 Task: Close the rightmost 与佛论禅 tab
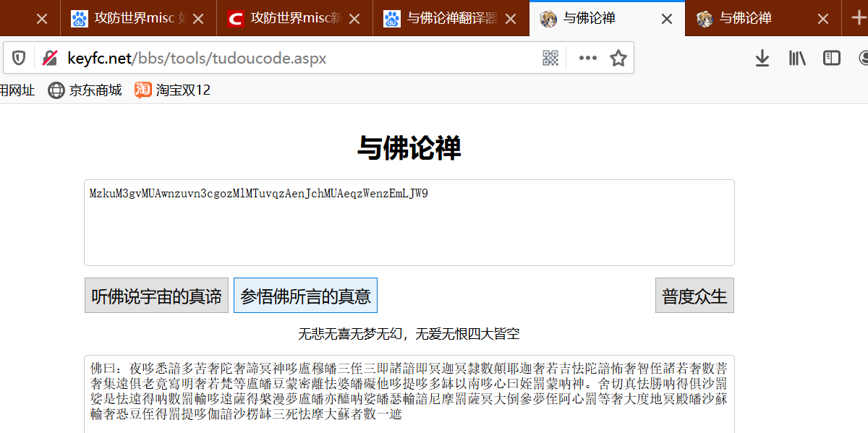click(824, 19)
